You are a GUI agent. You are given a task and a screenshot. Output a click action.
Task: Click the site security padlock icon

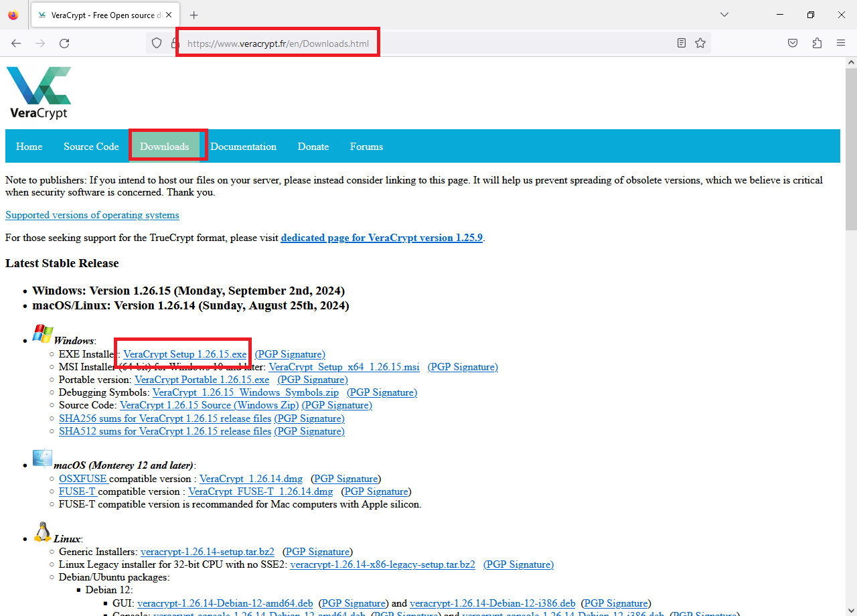point(175,43)
